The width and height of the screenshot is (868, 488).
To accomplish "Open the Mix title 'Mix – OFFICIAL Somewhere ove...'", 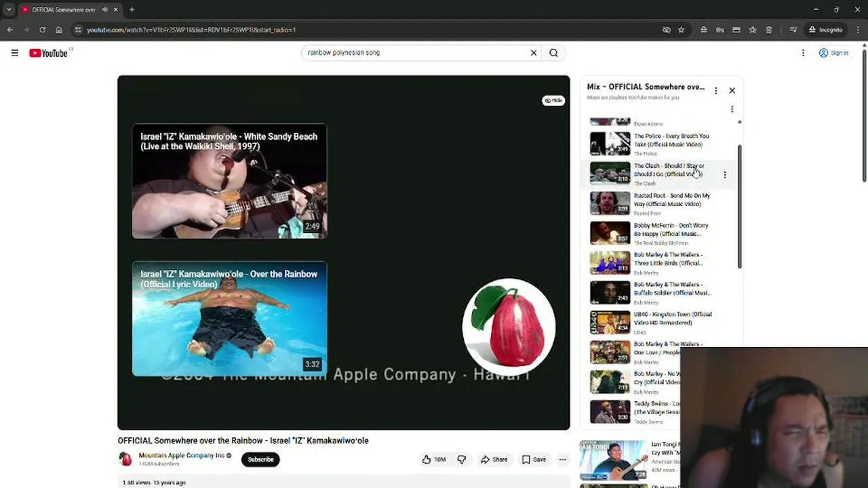I will [646, 87].
